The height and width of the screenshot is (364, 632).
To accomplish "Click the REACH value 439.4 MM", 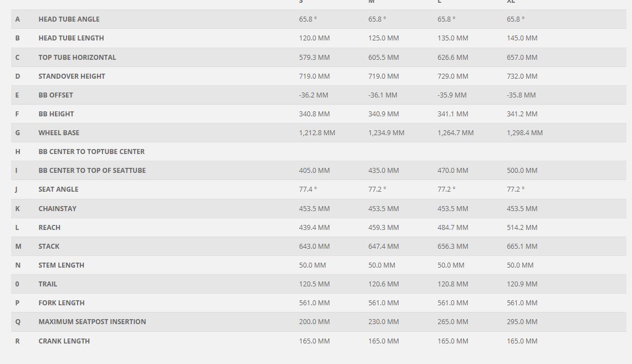I will pyautogui.click(x=314, y=228).
